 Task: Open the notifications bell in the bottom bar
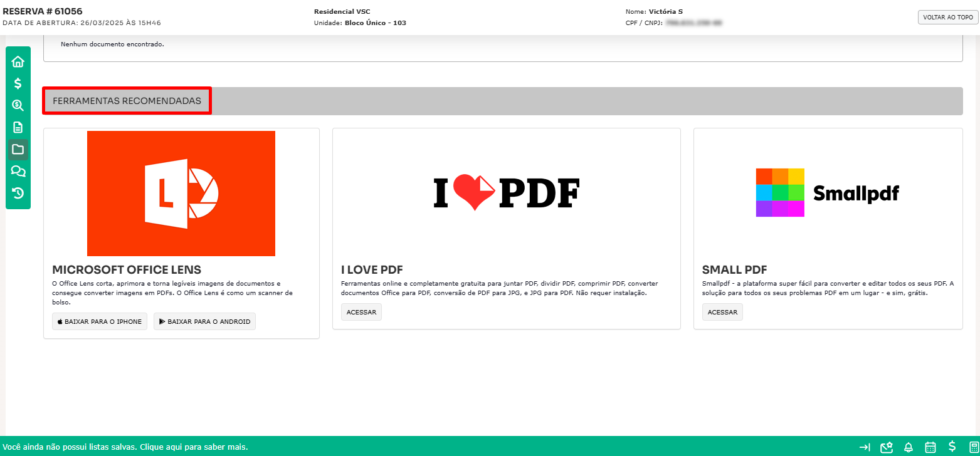click(x=909, y=447)
